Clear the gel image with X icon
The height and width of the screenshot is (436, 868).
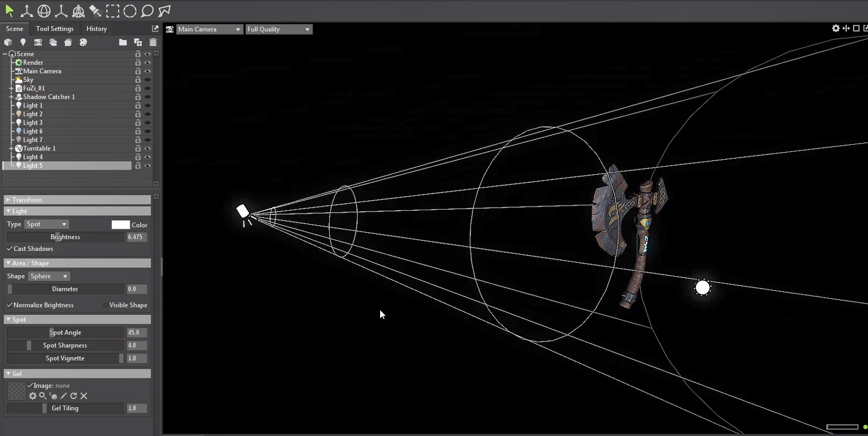pyautogui.click(x=84, y=396)
